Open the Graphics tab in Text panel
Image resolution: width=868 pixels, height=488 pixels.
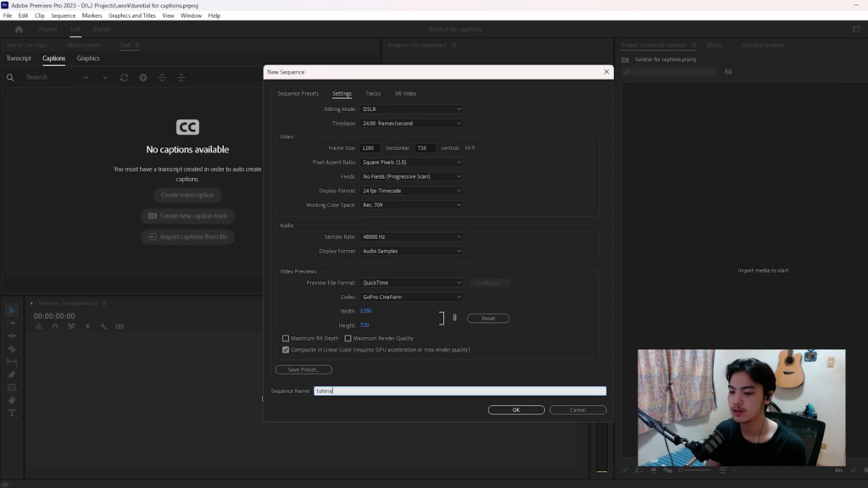pos(88,58)
